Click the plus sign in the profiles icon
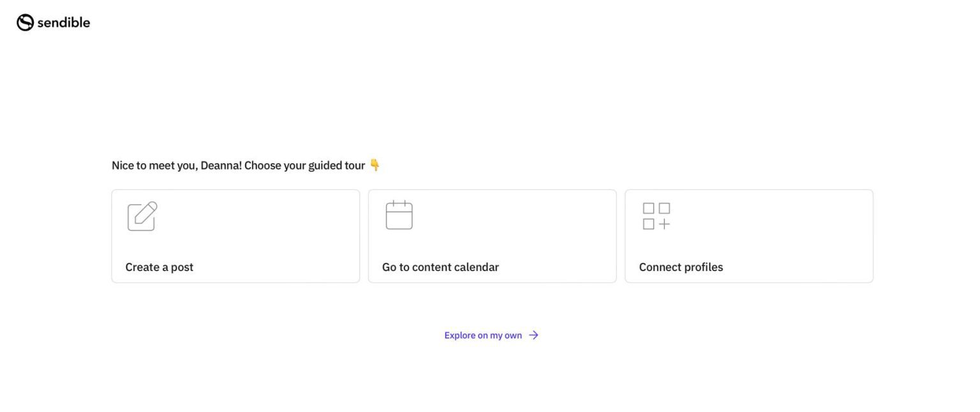Screen dimensions: 980x412 665,223
